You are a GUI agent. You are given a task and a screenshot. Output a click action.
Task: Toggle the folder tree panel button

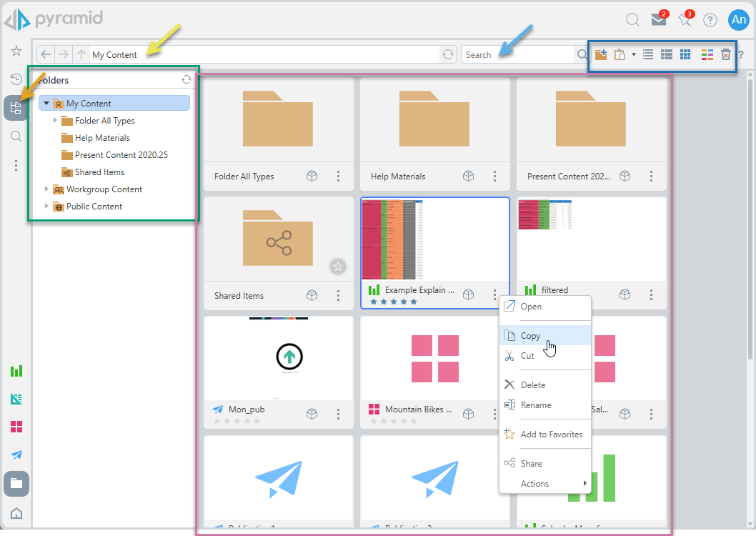16,108
